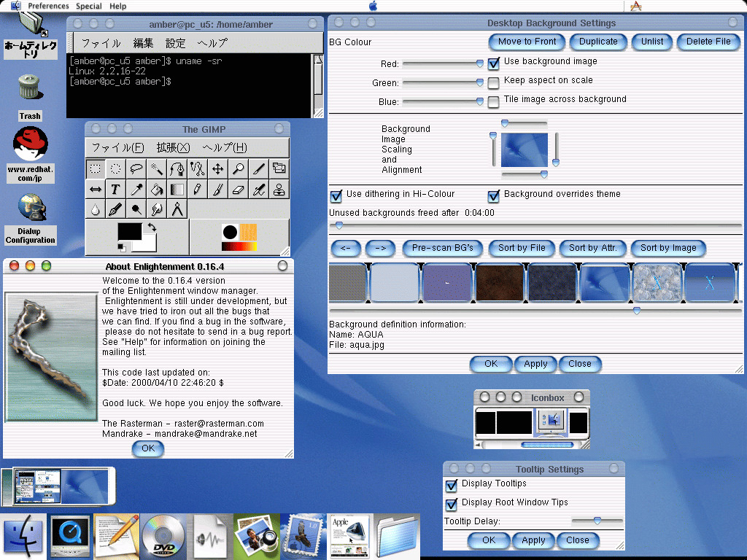Enable Keep aspect on scale
This screenshot has width=747, height=560.
[x=494, y=83]
